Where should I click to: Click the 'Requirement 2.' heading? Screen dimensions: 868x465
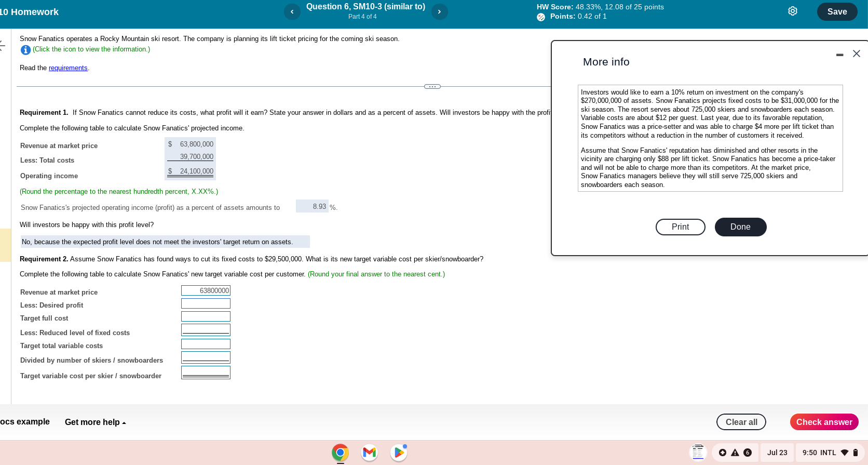coord(44,259)
